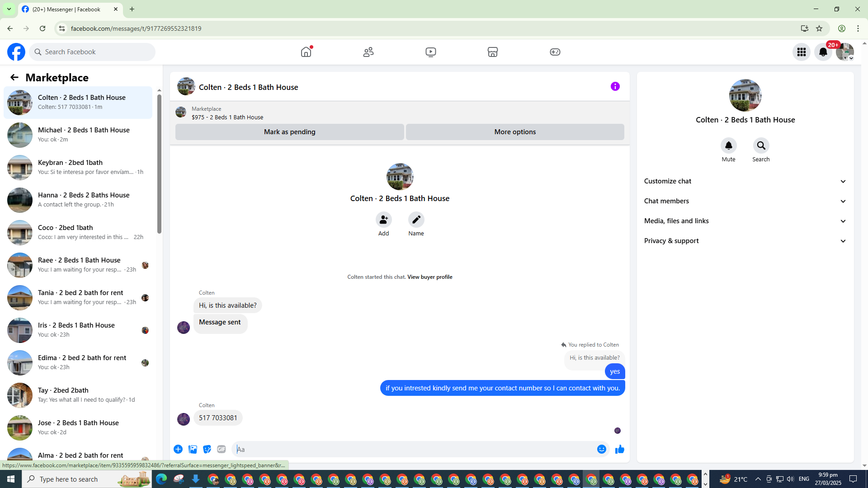Focus the Search Facebook field

click(92, 52)
